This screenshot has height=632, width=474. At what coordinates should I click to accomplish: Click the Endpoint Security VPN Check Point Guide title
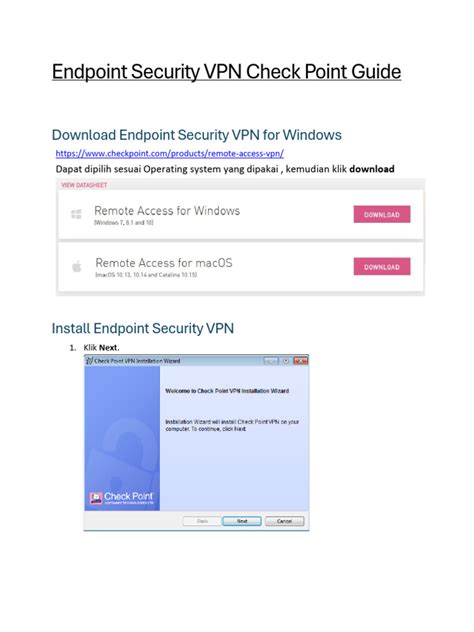click(226, 72)
